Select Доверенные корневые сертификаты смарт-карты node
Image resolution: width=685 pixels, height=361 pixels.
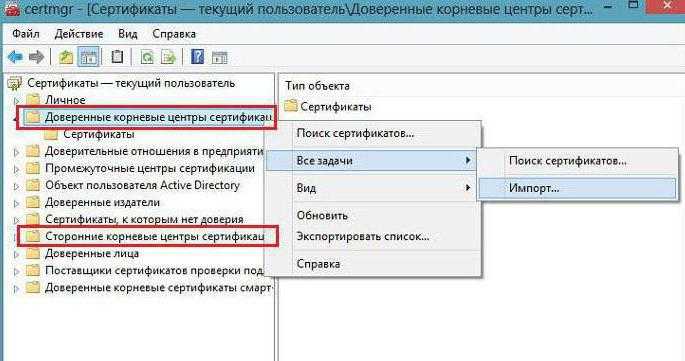point(159,288)
